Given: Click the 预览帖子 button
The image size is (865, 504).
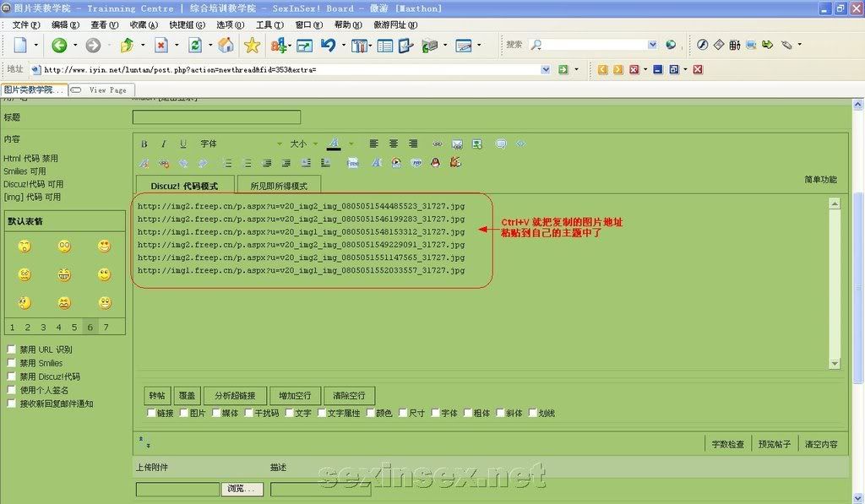Looking at the screenshot, I should pos(775,444).
